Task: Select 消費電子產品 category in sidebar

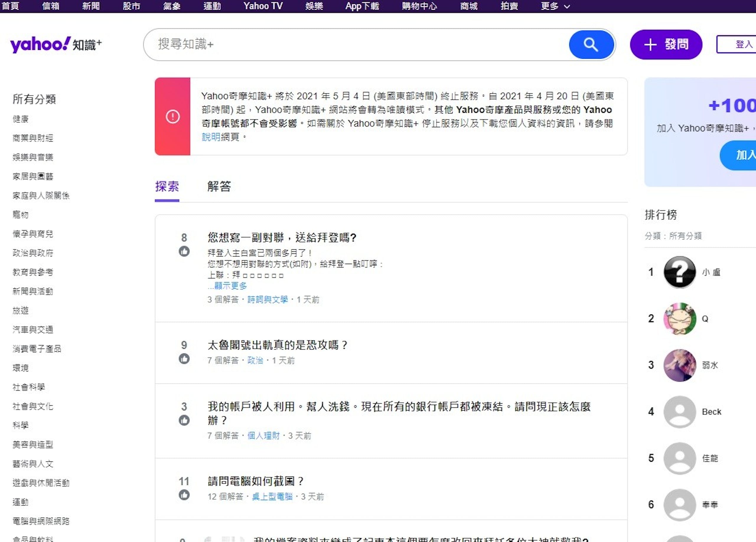Action: [37, 349]
